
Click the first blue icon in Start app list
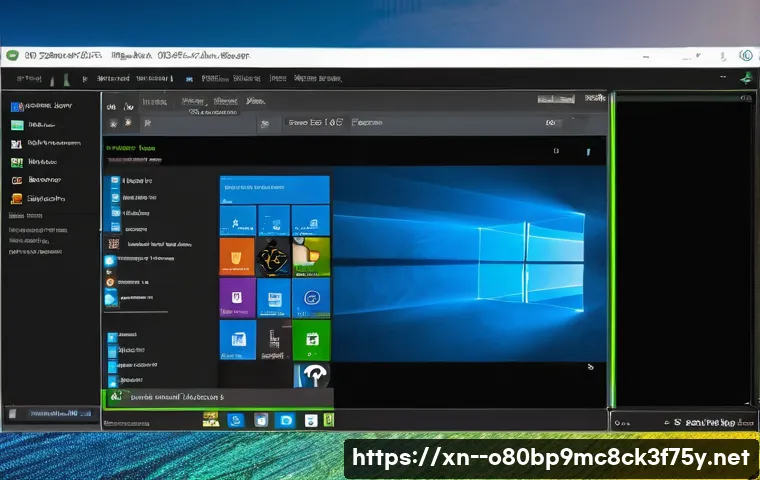click(114, 181)
